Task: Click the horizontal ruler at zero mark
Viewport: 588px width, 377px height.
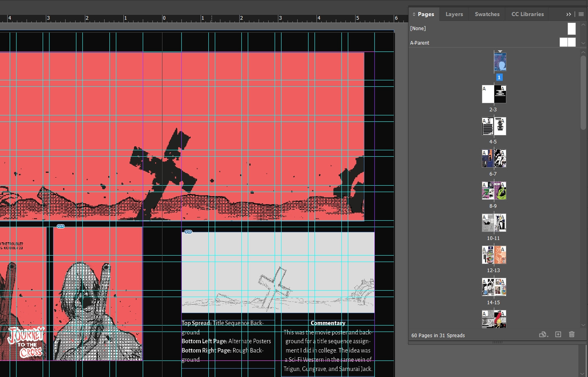Action: 162,18
